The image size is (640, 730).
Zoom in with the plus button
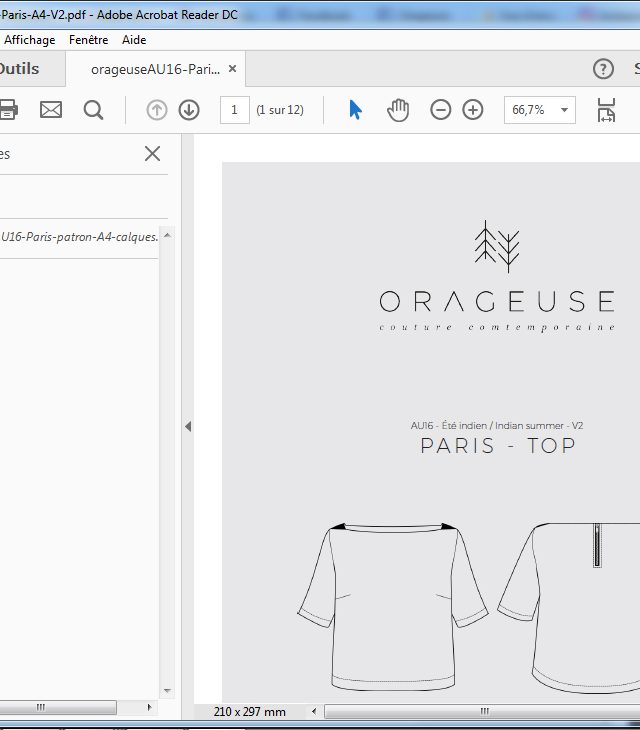473,110
